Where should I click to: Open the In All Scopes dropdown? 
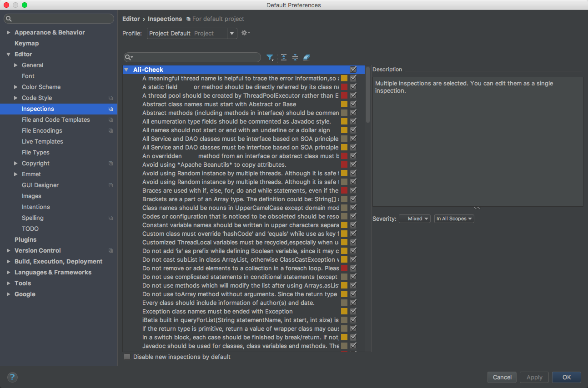454,219
